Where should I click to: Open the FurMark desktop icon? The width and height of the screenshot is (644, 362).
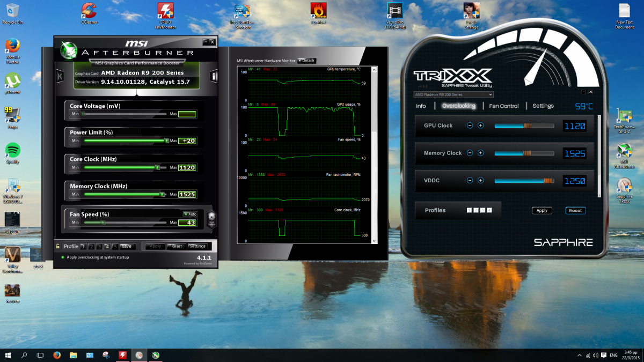[x=318, y=13]
